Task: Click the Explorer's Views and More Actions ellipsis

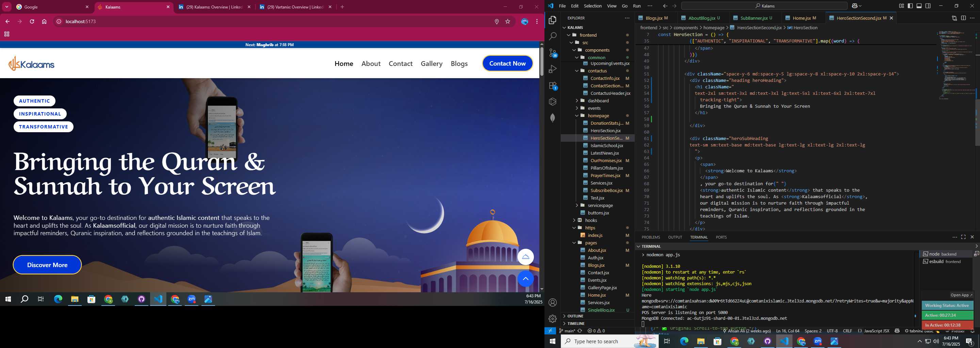Action: coord(627,18)
